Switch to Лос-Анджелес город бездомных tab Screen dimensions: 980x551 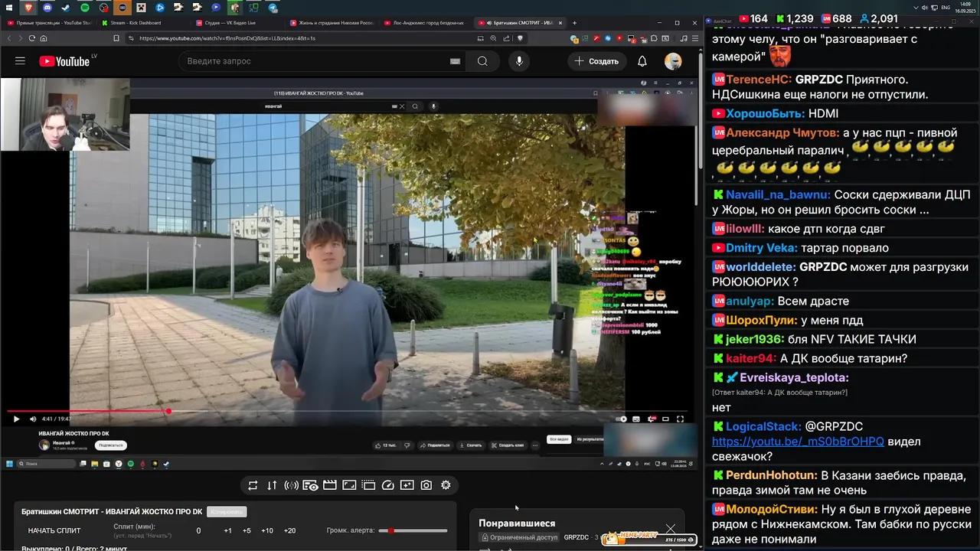[x=423, y=23]
